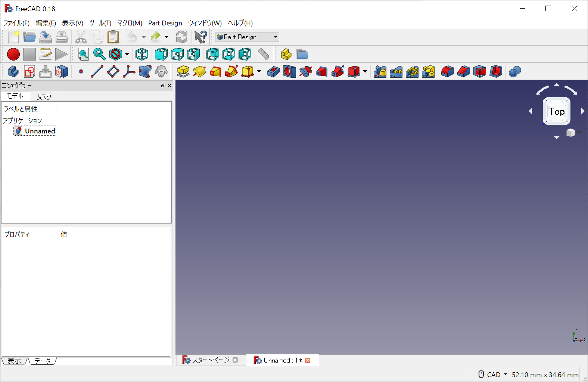Select the Pocket tool
The height and width of the screenshot is (382, 588).
274,71
